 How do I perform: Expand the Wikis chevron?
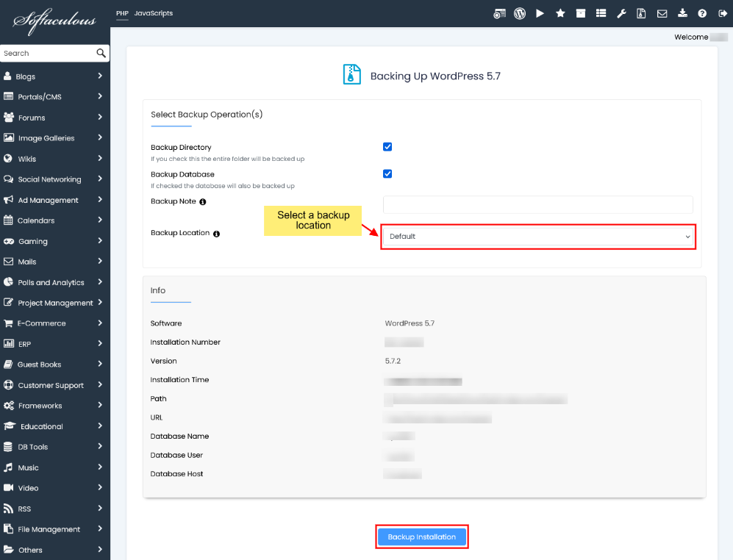click(x=100, y=158)
